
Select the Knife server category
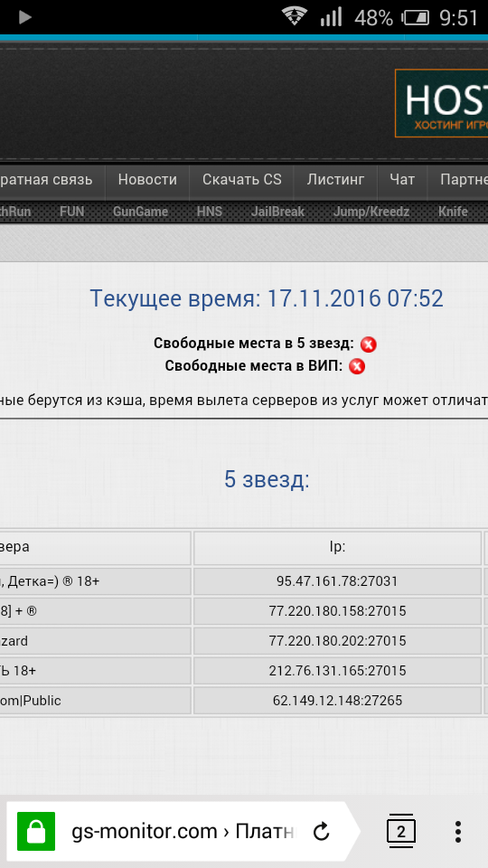pyautogui.click(x=453, y=212)
